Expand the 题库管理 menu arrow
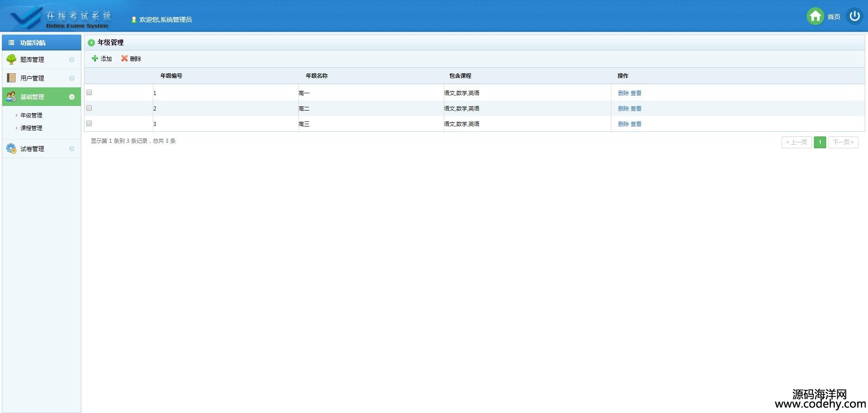868x413 pixels. click(x=72, y=60)
